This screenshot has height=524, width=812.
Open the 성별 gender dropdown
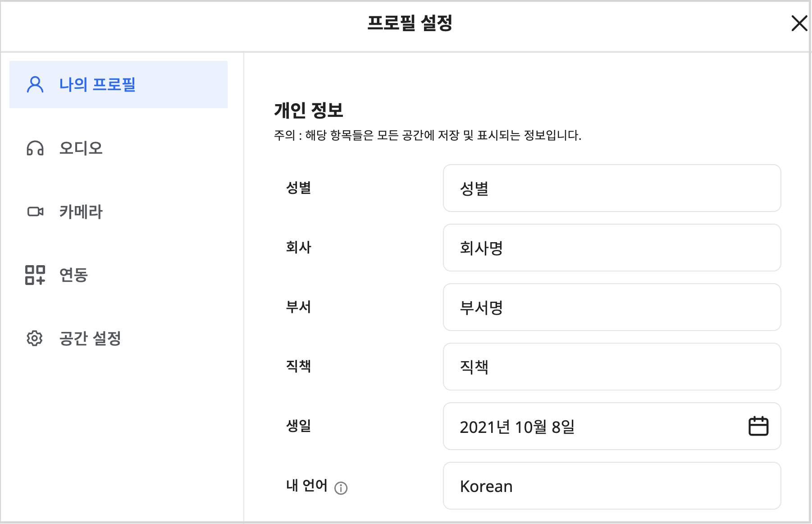pyautogui.click(x=611, y=188)
